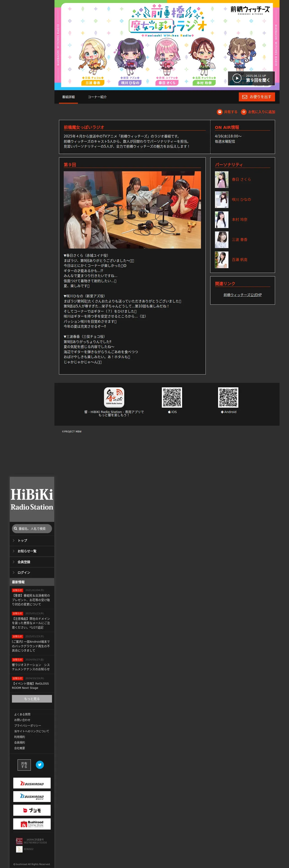Open お知らせ一覧 in the sidebar
Viewport: 289px width, 868px height.
[x=32, y=551]
